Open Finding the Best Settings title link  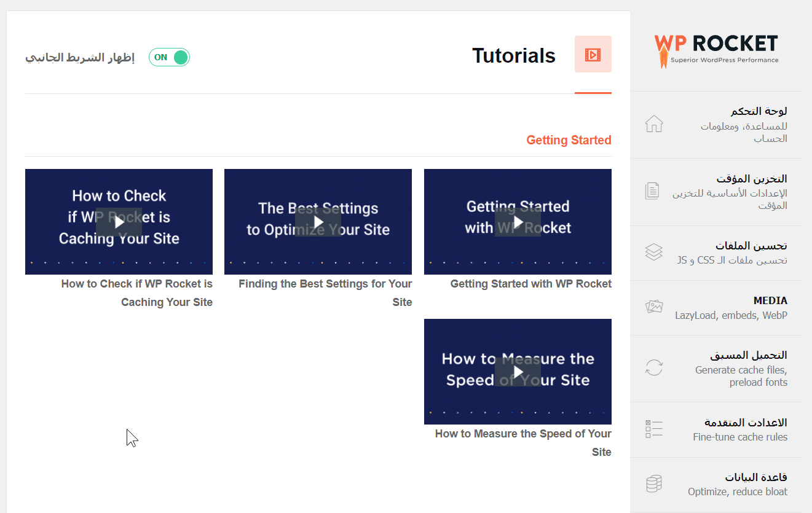325,293
